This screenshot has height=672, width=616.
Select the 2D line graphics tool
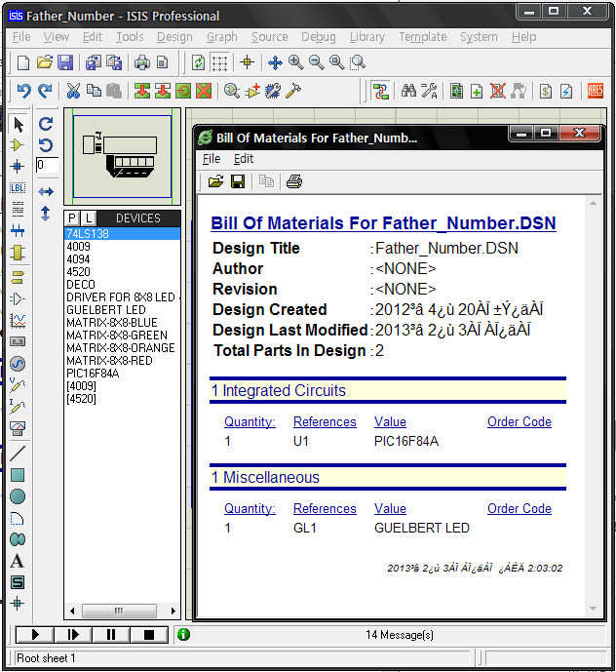[x=18, y=454]
